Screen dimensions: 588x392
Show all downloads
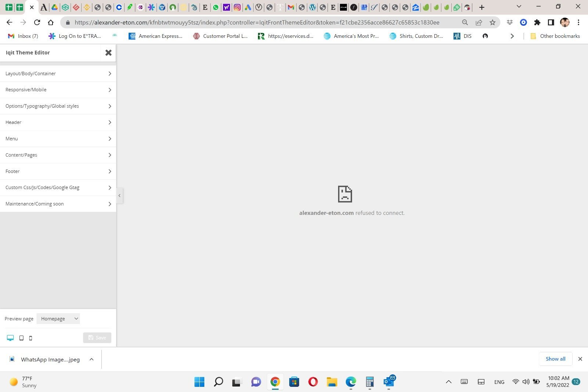point(556,359)
